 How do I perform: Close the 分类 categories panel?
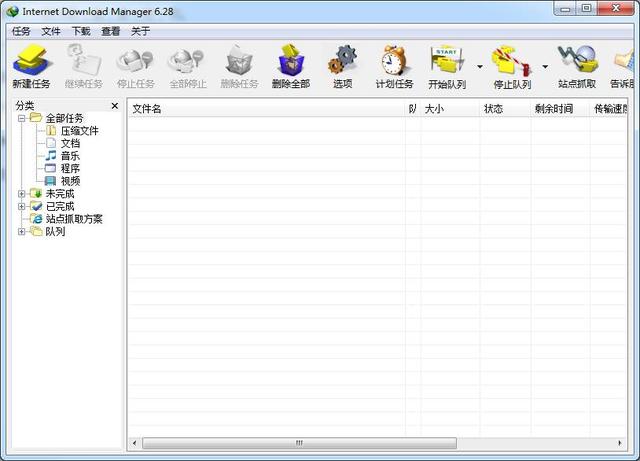(x=115, y=106)
